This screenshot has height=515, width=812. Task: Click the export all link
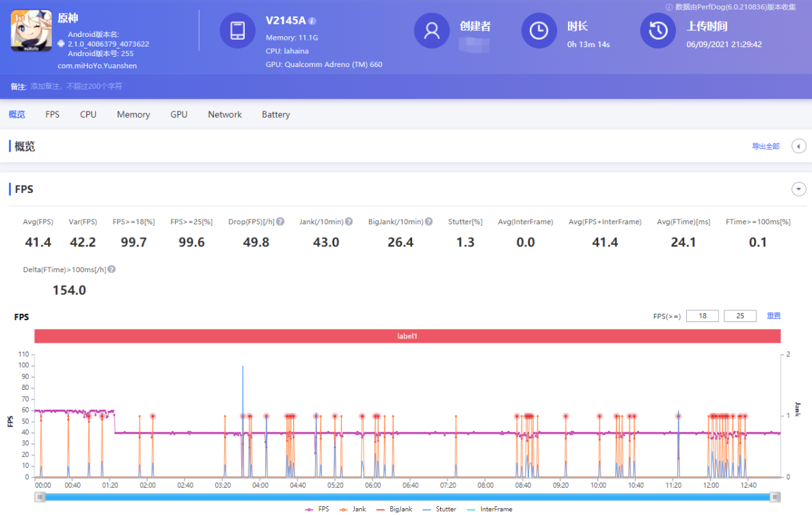tap(766, 146)
